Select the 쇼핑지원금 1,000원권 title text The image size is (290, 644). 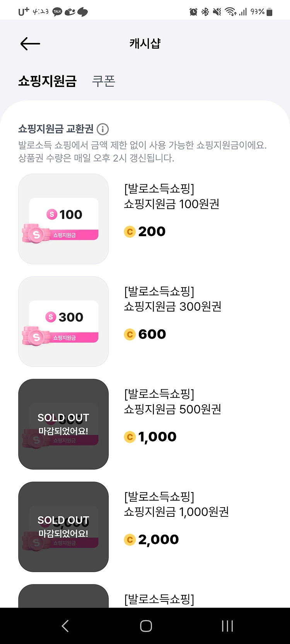[176, 512]
